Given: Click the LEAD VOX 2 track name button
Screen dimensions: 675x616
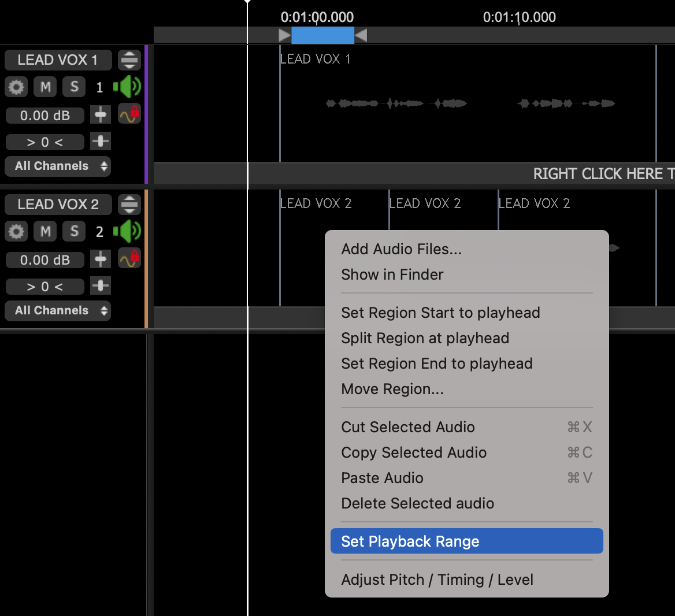Looking at the screenshot, I should [x=58, y=205].
